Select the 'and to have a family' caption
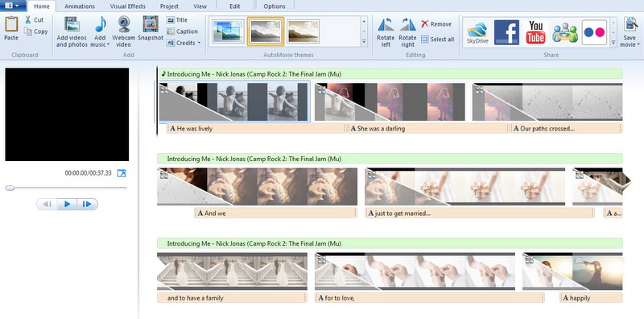This screenshot has width=644, height=319. (x=232, y=297)
